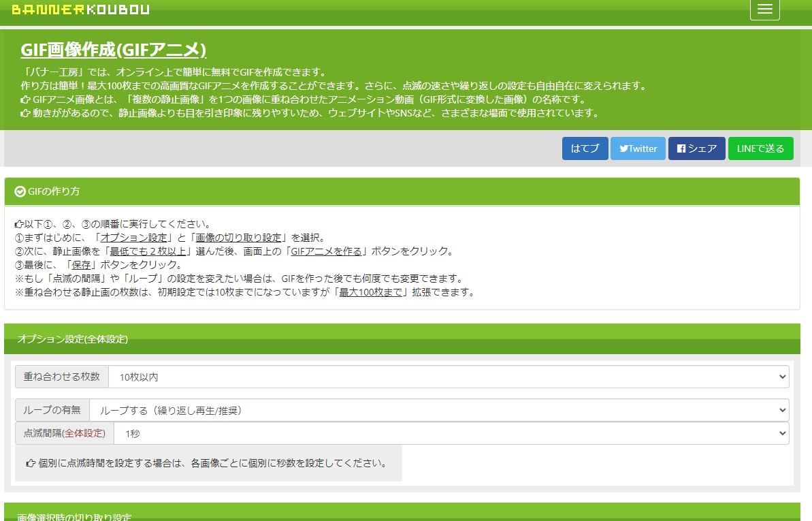This screenshot has height=521, width=812.
Task: Click the GIF画像作成(GIFアニメ) title link
Action: pos(113,50)
